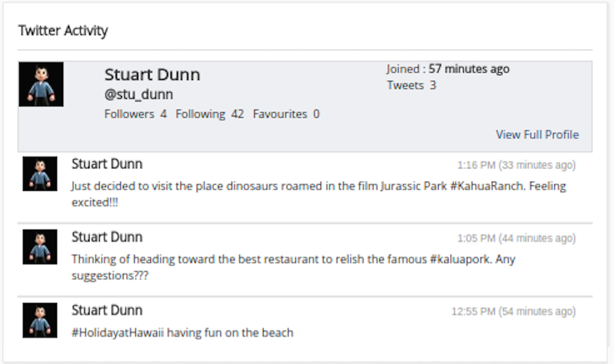The height and width of the screenshot is (364, 614).
Task: Click the avatar beside the Jurassic Park tweet
Action: pyautogui.click(x=40, y=173)
